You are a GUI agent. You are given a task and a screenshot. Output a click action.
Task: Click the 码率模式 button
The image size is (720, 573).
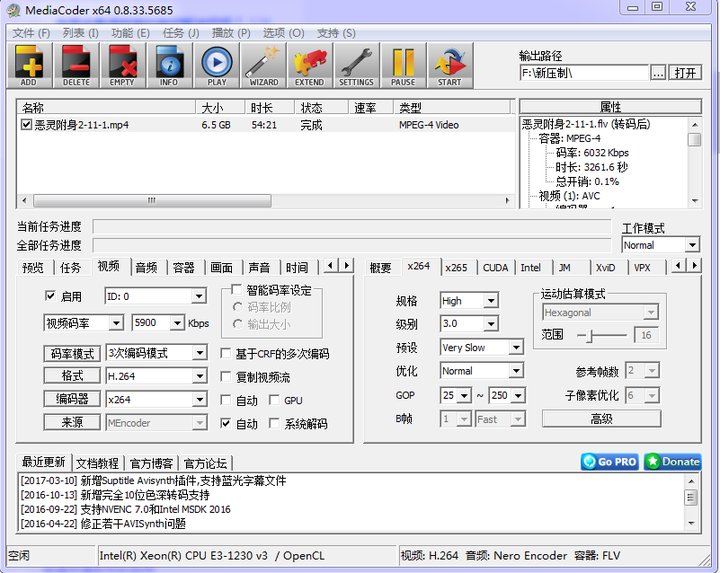(x=72, y=353)
